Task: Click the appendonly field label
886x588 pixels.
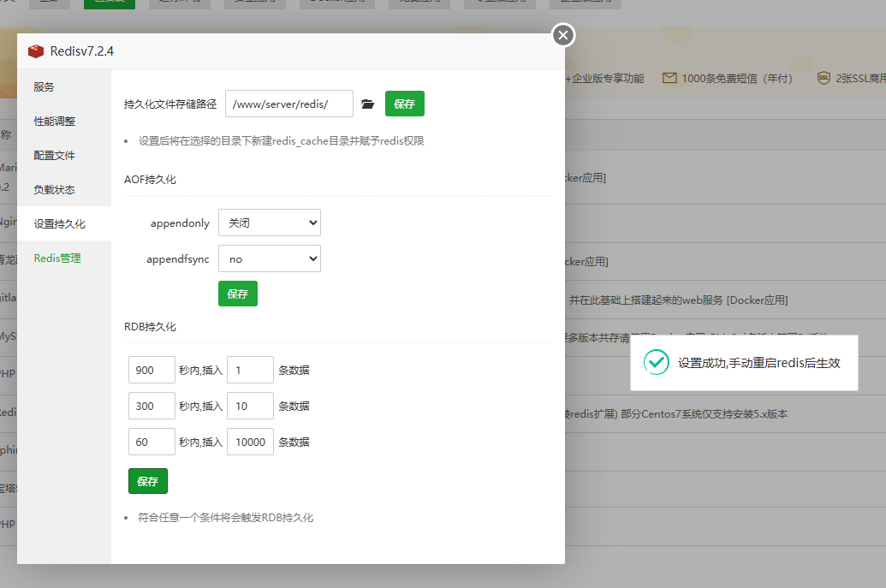Action: pyautogui.click(x=180, y=223)
